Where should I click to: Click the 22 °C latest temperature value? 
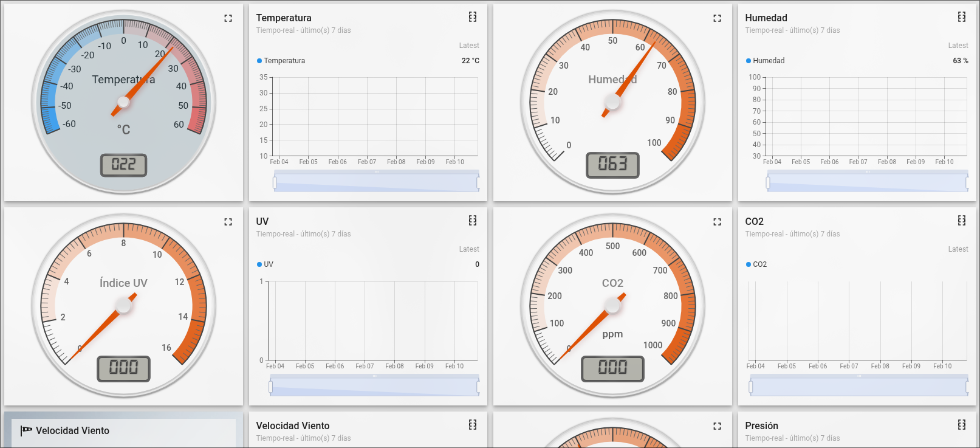470,61
